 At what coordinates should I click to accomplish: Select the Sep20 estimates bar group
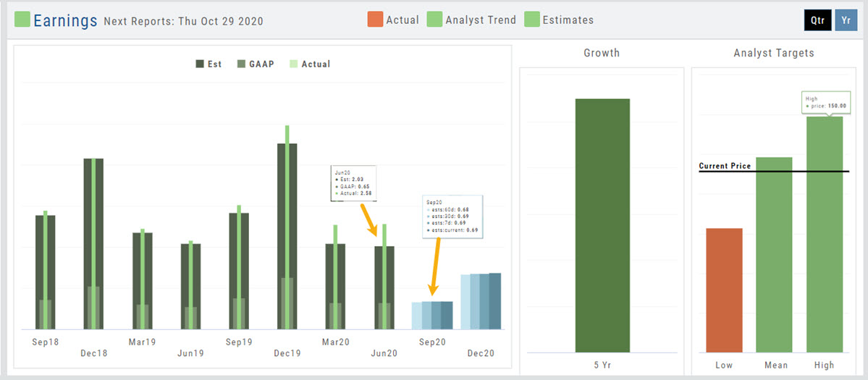point(432,316)
